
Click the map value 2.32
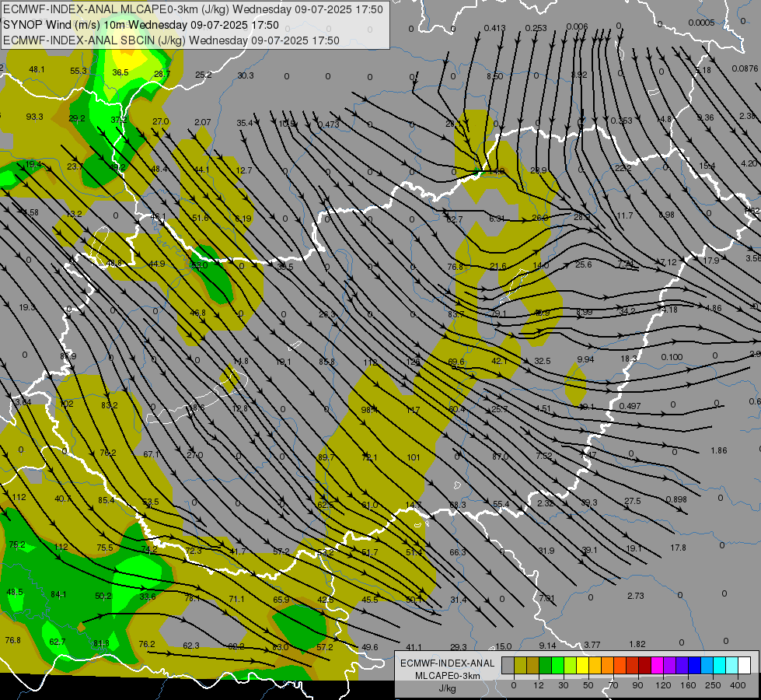(546, 503)
